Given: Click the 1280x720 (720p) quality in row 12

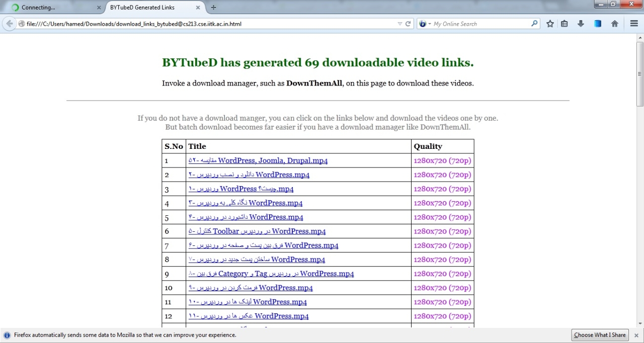Looking at the screenshot, I should (x=442, y=316).
